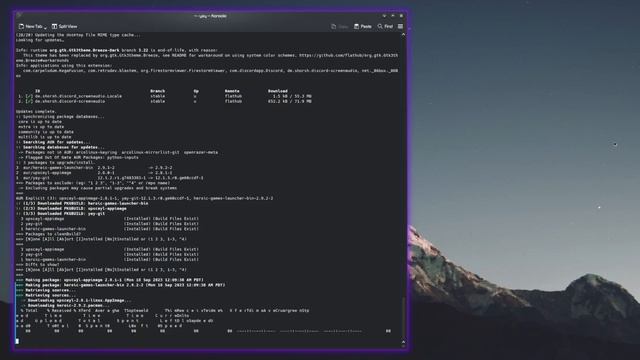
Task: Expand the New Tab dropdown arrow
Action: (x=45, y=27)
